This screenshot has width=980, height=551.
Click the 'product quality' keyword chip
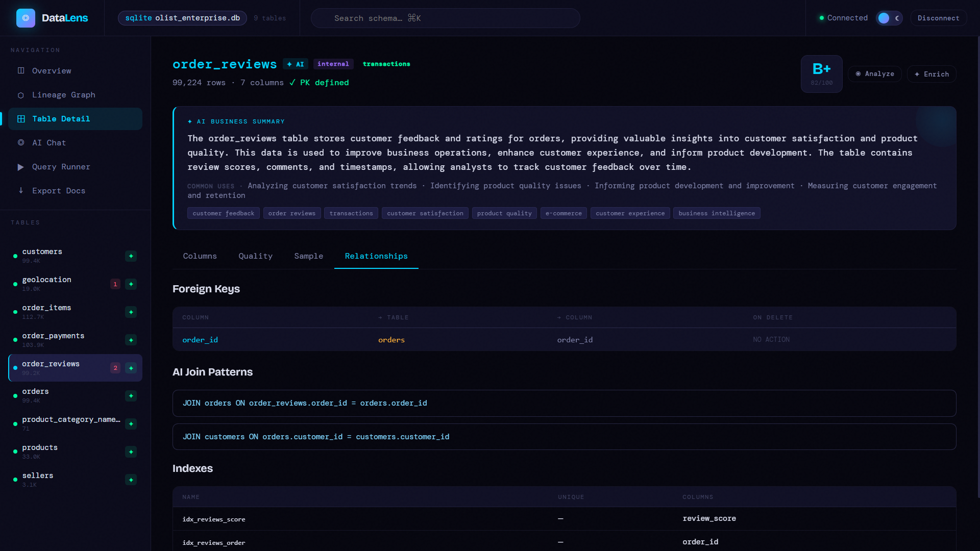click(x=504, y=213)
